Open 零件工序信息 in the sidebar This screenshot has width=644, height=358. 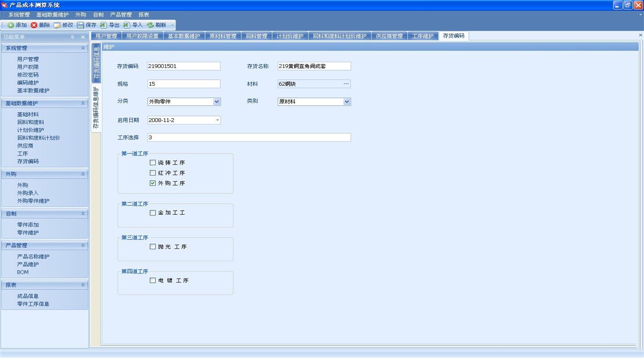pyautogui.click(x=33, y=304)
